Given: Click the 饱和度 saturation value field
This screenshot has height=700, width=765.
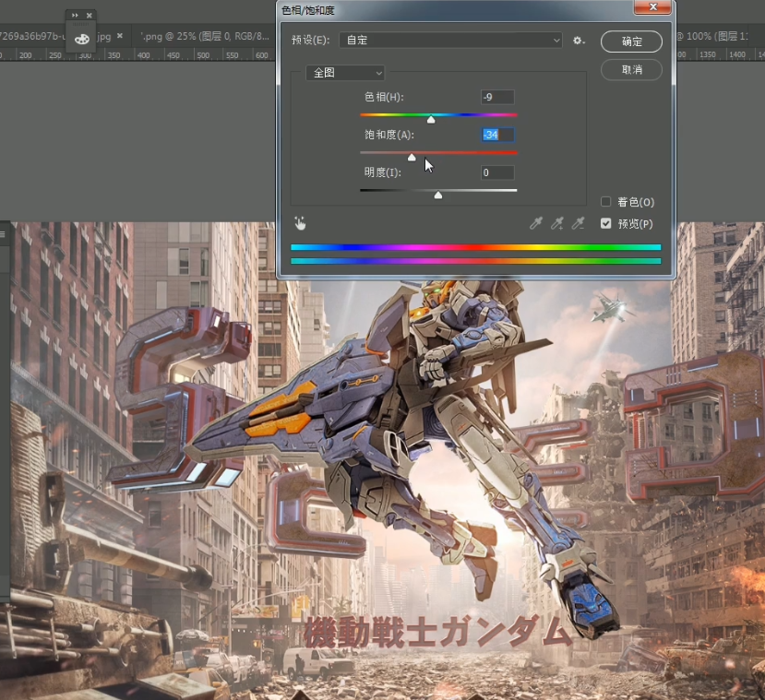Looking at the screenshot, I should click(x=497, y=135).
